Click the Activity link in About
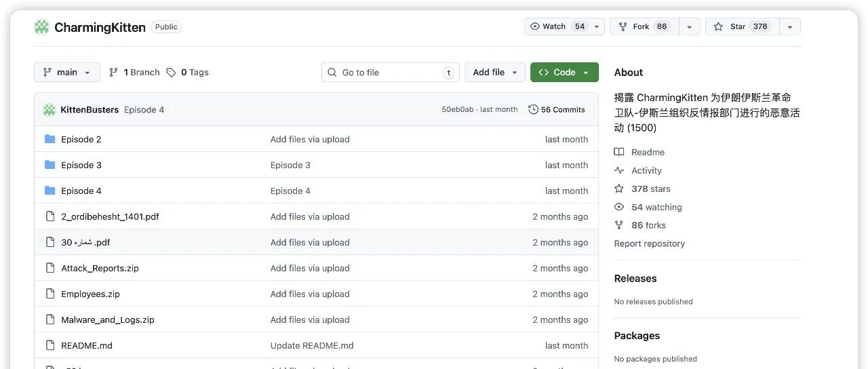The height and width of the screenshot is (369, 868). (646, 170)
